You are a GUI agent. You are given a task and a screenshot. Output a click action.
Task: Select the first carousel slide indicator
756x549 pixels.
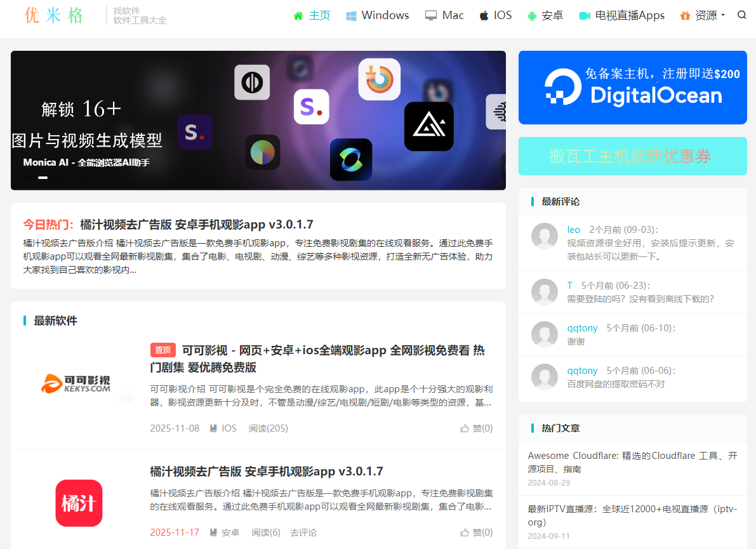43,178
